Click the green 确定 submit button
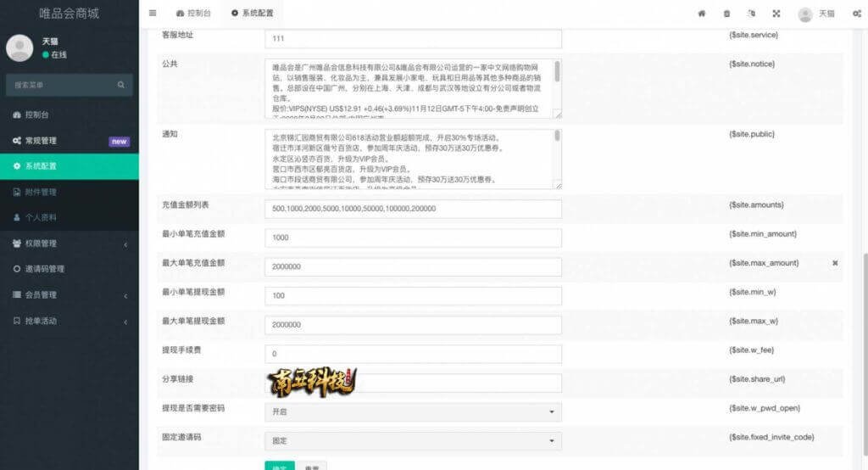 point(278,466)
